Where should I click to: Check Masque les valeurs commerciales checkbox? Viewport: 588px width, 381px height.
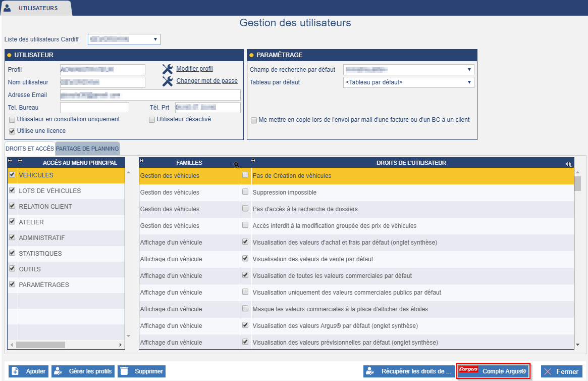(245, 309)
